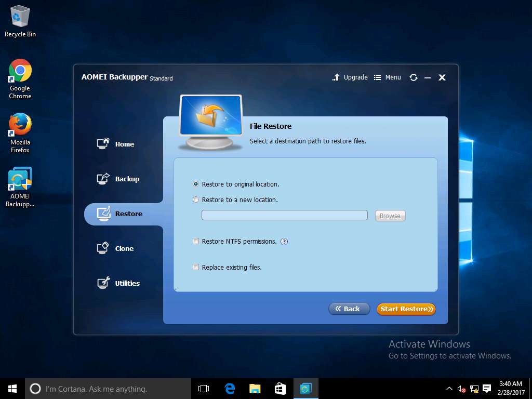Select the AOMEI Backupper desktop shortcut

[x=20, y=187]
